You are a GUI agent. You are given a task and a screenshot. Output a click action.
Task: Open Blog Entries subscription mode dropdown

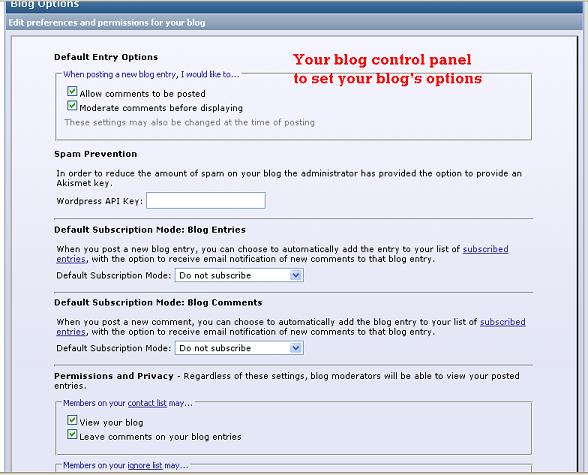click(239, 276)
